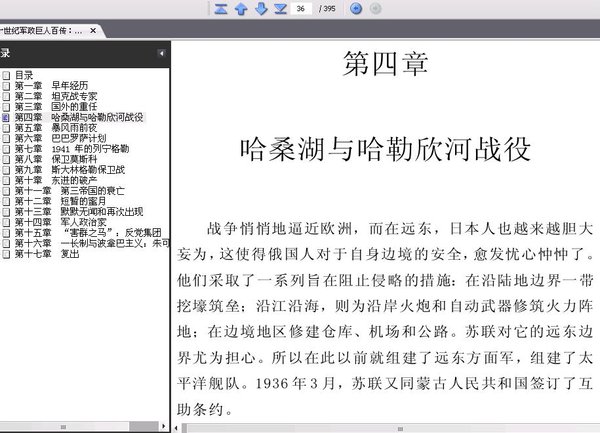Click the bookmark icon beside 第十二章
The width and height of the screenshot is (600, 433).
6,202
